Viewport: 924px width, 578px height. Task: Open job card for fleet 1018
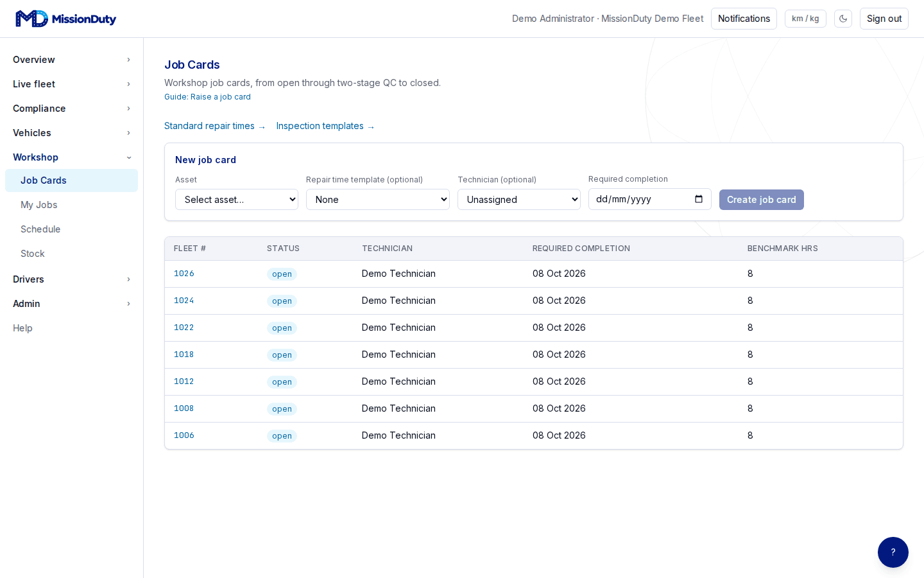pyautogui.click(x=184, y=355)
